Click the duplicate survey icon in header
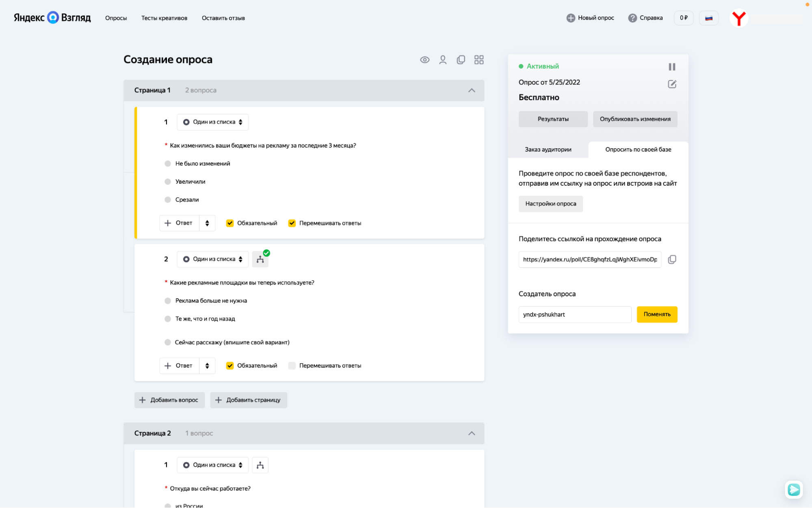 coord(461,60)
